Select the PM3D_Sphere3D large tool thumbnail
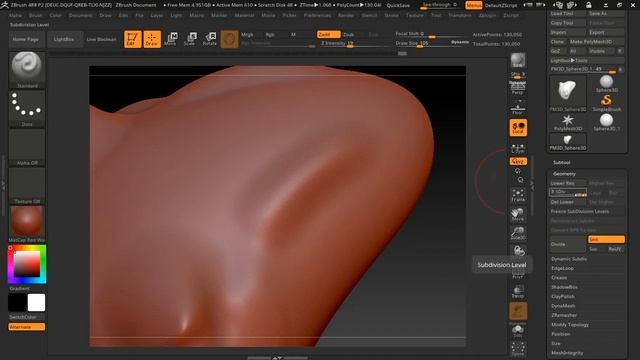 (568, 93)
